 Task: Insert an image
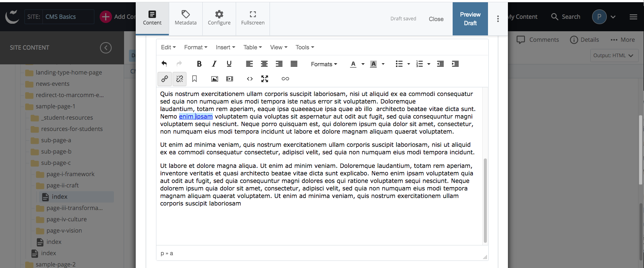[215, 79]
